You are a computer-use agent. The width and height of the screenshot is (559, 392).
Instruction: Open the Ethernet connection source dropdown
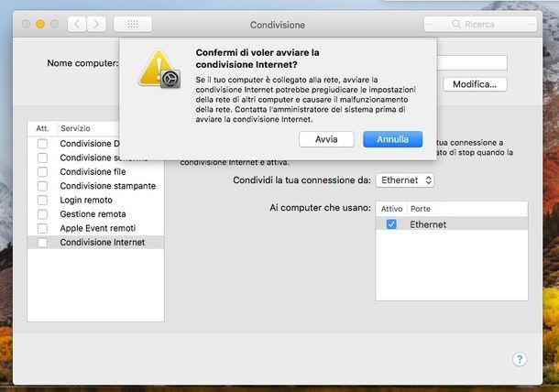pos(405,180)
